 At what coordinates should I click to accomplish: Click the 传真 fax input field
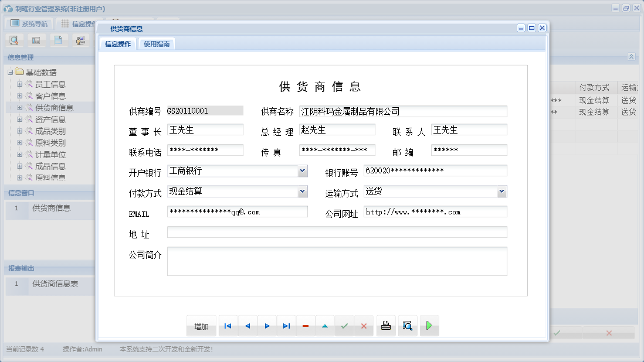[337, 150]
